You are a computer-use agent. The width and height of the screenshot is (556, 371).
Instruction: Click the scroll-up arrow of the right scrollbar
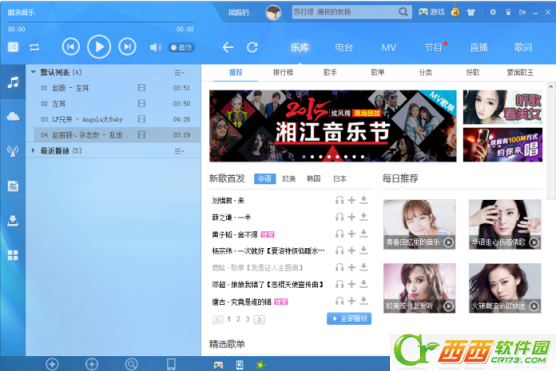(x=551, y=86)
